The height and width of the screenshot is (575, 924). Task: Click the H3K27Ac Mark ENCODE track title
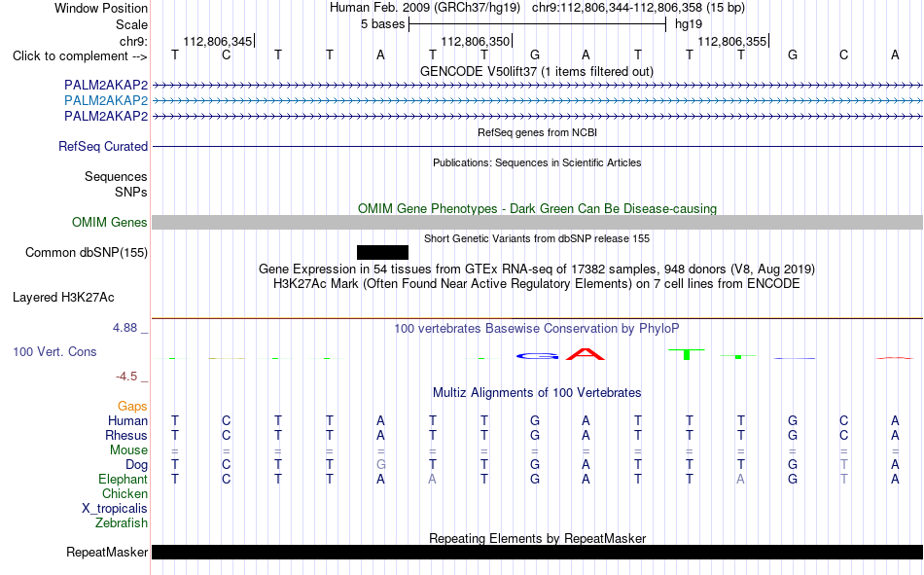point(537,284)
